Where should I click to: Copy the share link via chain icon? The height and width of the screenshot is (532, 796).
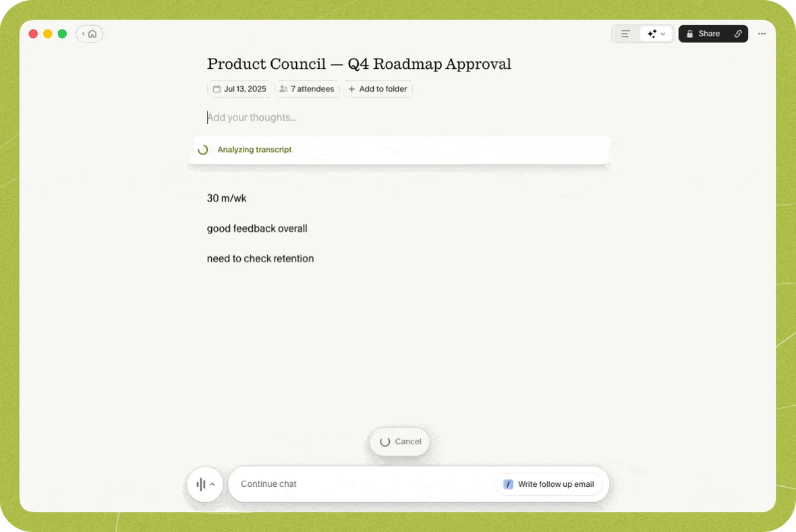738,34
